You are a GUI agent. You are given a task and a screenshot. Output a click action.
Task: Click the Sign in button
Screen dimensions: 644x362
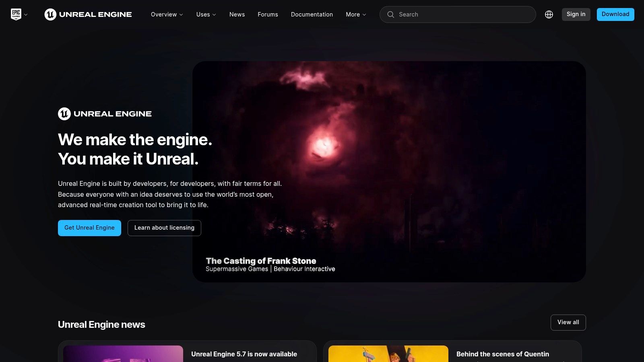click(x=576, y=14)
